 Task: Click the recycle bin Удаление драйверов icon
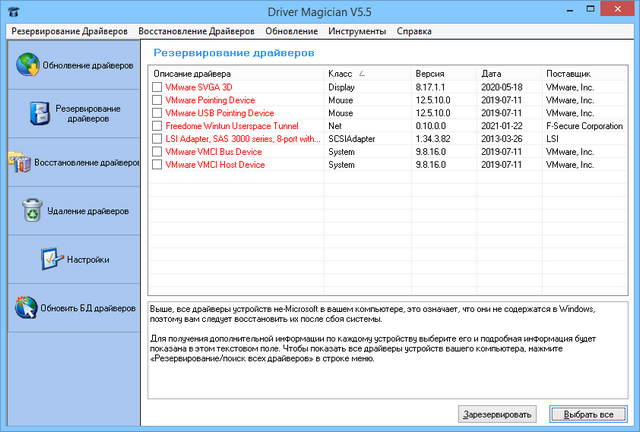34,211
